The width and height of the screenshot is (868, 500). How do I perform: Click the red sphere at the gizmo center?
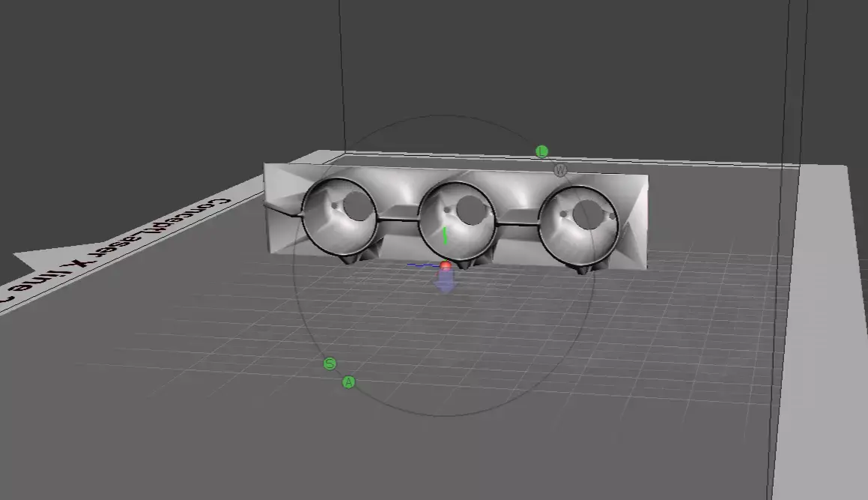446,267
